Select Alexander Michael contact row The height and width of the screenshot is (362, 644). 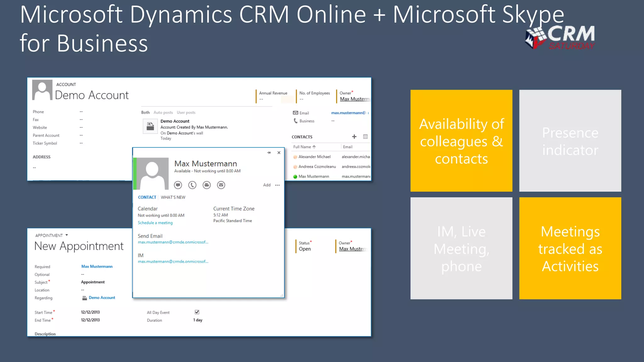tap(331, 157)
